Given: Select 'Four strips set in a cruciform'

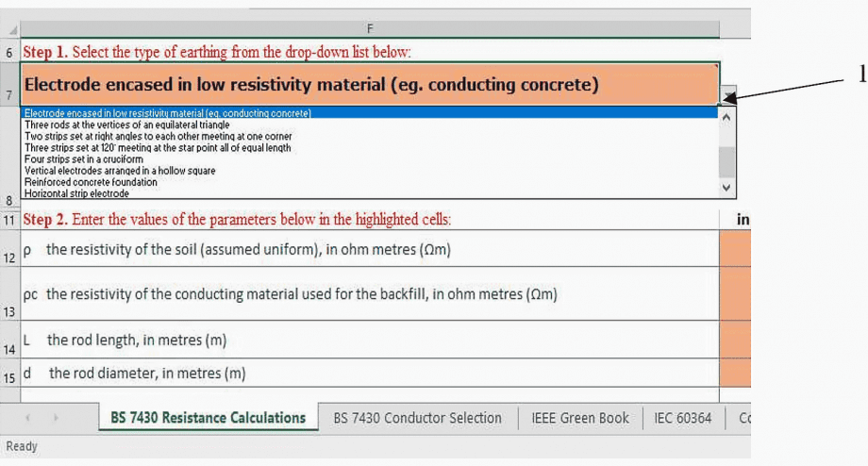Looking at the screenshot, I should click(x=370, y=159).
